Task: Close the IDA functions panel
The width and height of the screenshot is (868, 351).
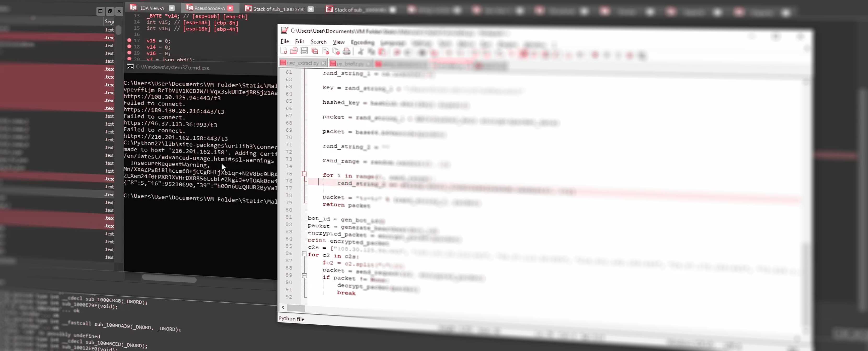Action: coord(119,11)
